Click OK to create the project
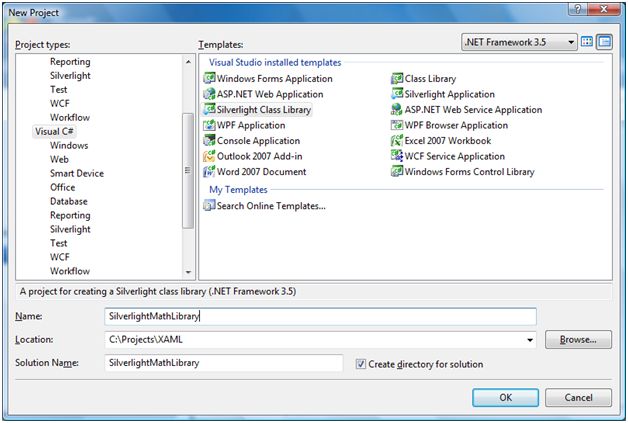The image size is (628, 423). click(505, 397)
